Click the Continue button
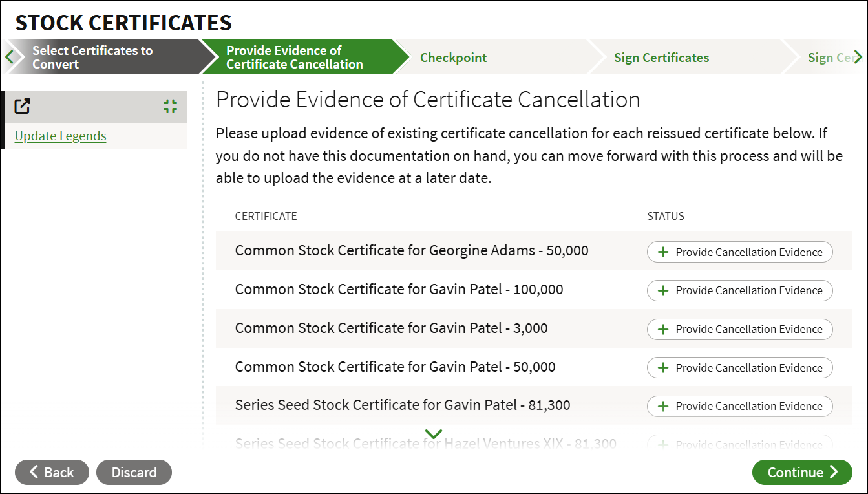The width and height of the screenshot is (868, 494). (802, 472)
